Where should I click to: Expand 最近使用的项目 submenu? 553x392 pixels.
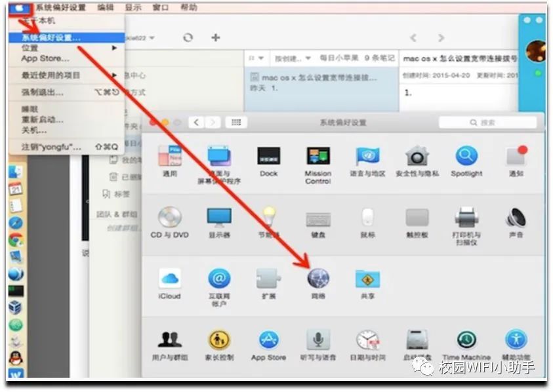coord(67,75)
